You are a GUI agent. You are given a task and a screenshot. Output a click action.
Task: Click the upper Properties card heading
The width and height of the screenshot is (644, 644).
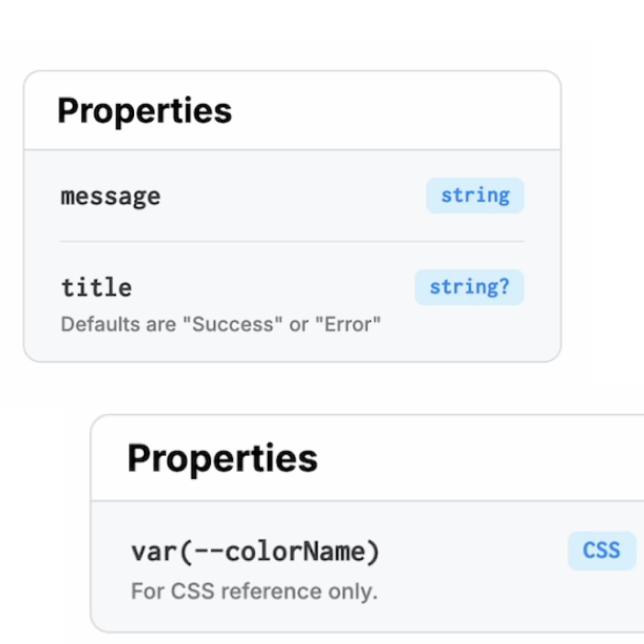144,111
